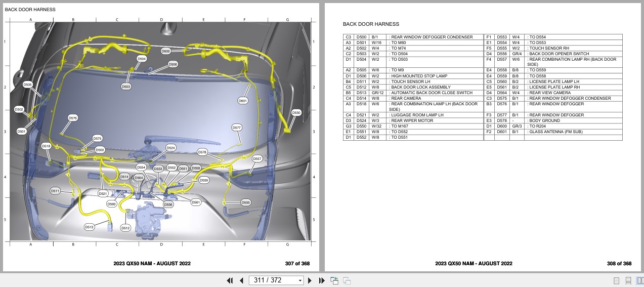The width and height of the screenshot is (644, 287).
Task: Click the 'REAR VIEW CAMERA' table entry
Action: click(549, 93)
